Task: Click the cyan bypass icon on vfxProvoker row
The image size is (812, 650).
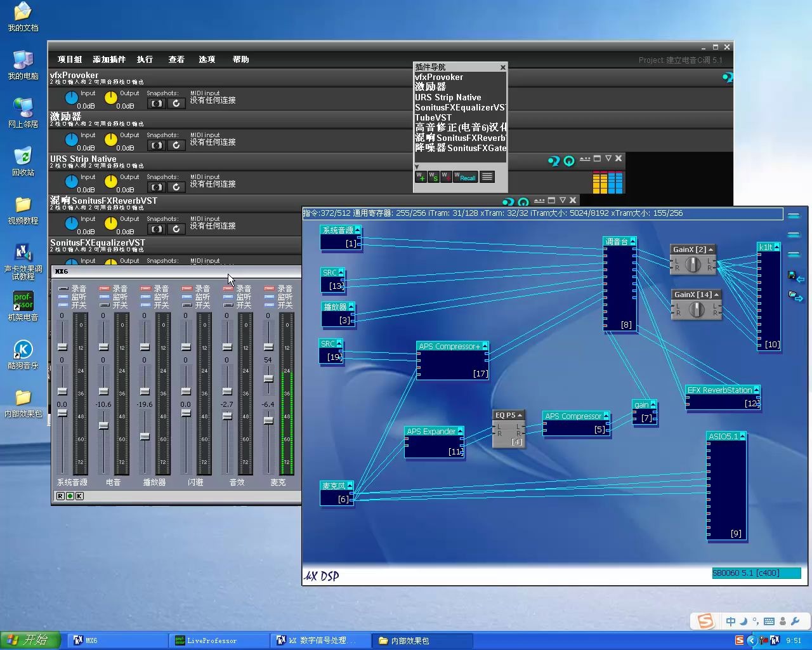Action: [x=728, y=77]
